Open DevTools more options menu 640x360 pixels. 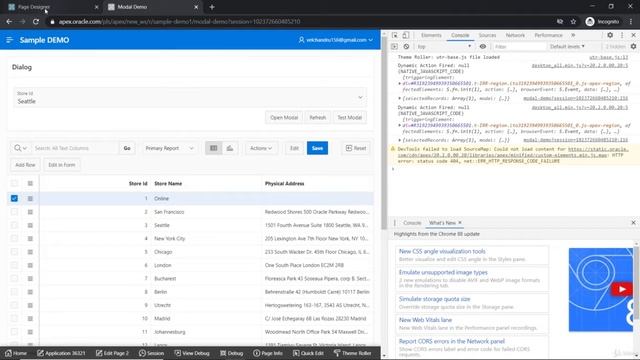click(622, 36)
